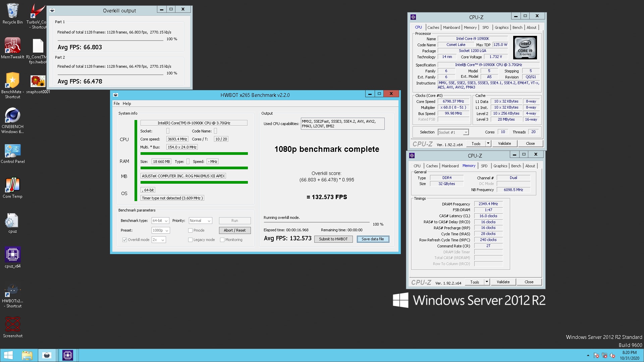Screen dimensions: 644x362
Task: Click Part 1 progress bar in Overkill output
Action: pyautogui.click(x=110, y=41)
